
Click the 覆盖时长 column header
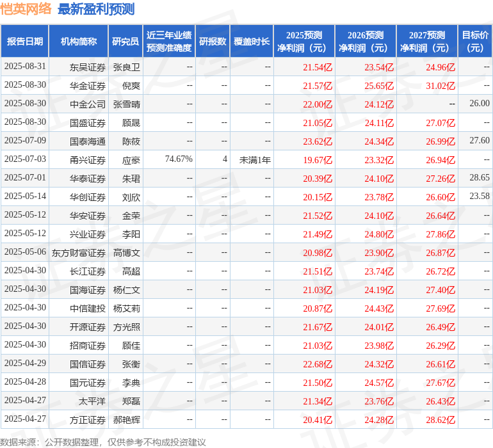252,42
